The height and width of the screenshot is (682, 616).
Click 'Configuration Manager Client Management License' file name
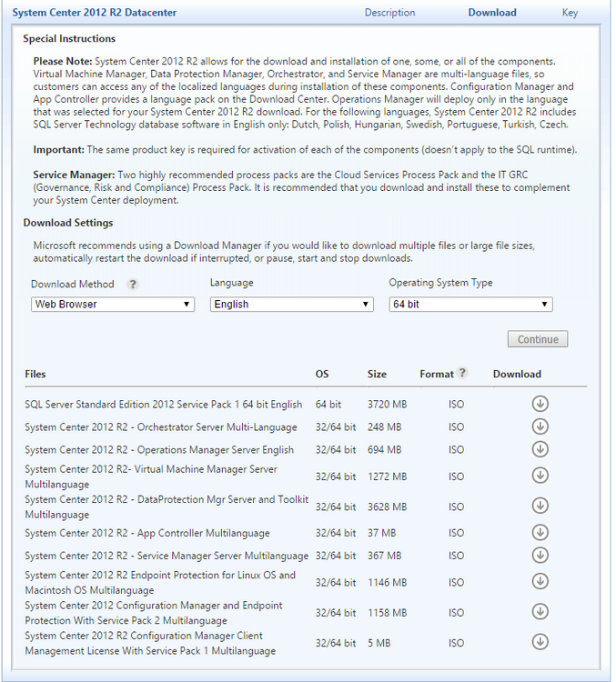tap(150, 643)
